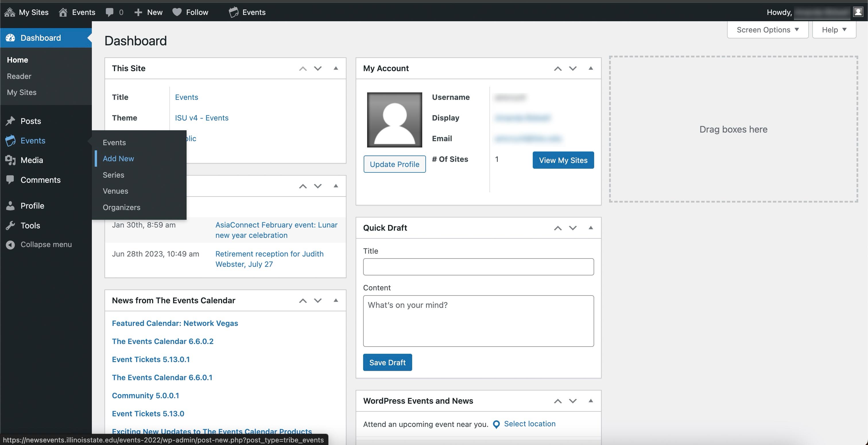The image size is (868, 445).
Task: Open Featured Calendar: Network Vegas link
Action: tap(175, 323)
